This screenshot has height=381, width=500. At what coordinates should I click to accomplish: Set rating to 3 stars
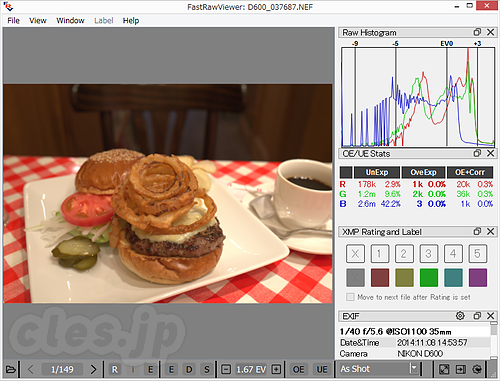[x=429, y=254]
